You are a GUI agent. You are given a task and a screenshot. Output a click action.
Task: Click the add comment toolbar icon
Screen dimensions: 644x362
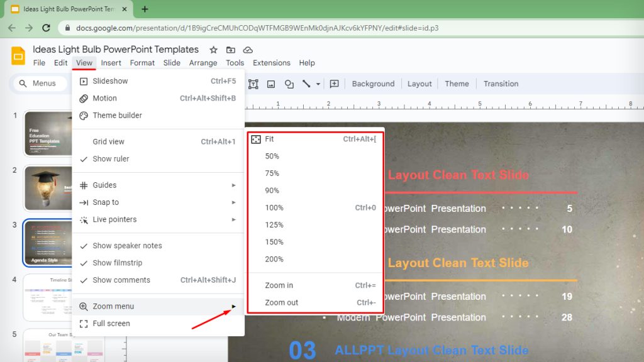coord(335,84)
